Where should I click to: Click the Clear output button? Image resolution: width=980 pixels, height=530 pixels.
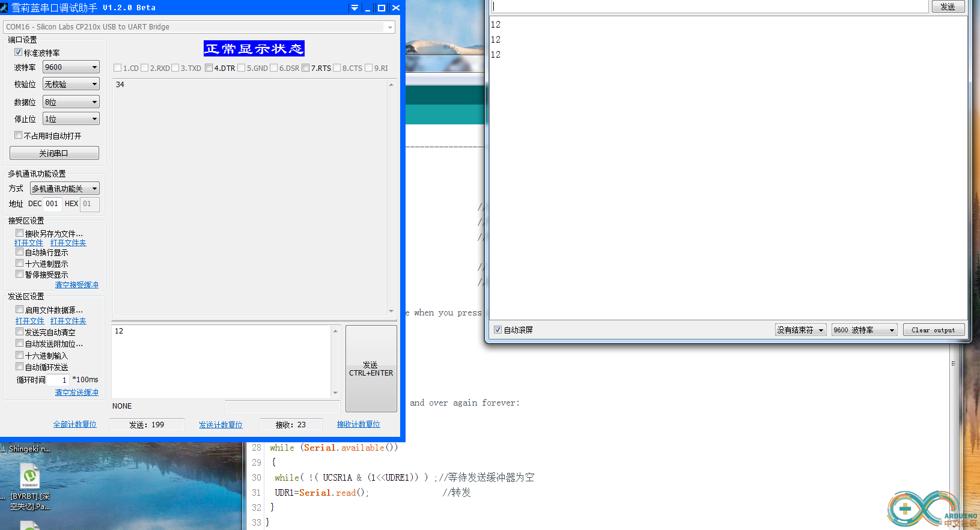[x=934, y=330]
